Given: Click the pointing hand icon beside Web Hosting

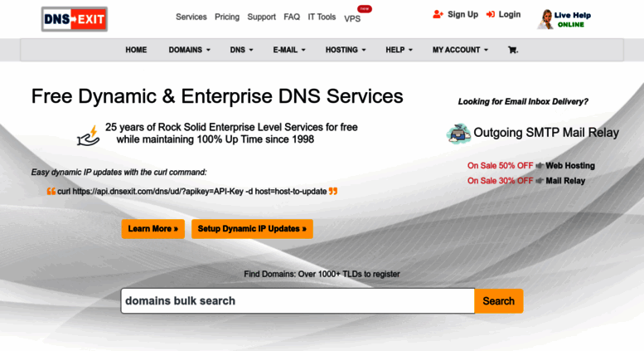Looking at the screenshot, I should pos(540,166).
